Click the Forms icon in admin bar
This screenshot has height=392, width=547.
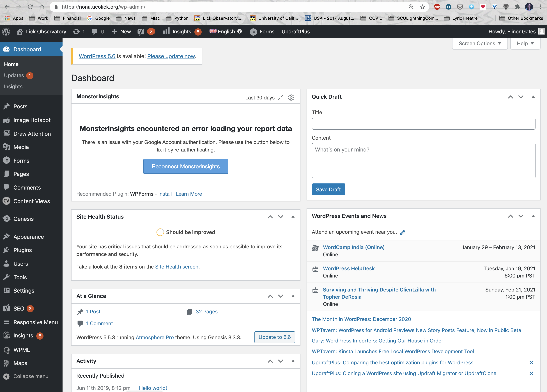click(253, 32)
